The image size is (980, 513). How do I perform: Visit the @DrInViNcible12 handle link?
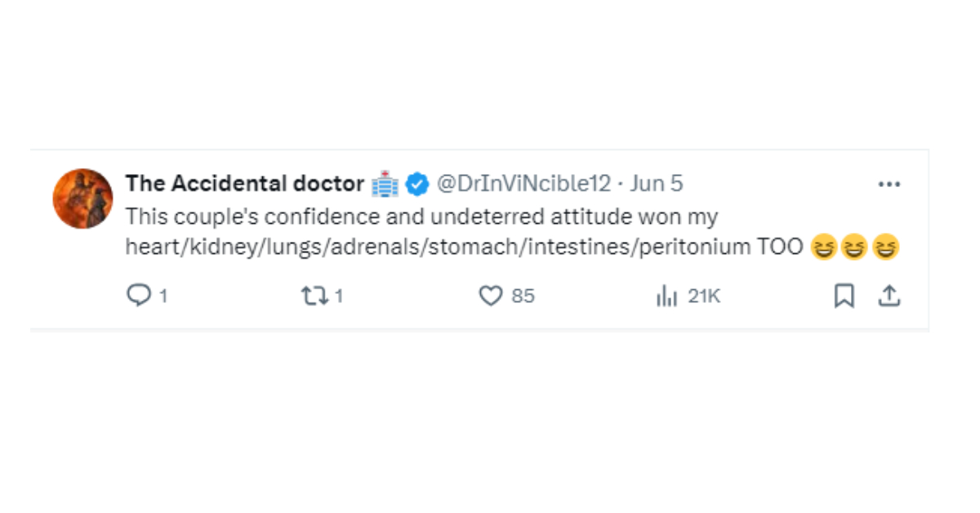(523, 184)
